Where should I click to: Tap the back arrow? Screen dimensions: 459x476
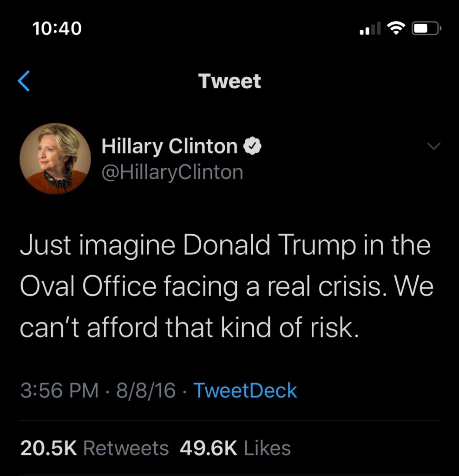pos(24,81)
